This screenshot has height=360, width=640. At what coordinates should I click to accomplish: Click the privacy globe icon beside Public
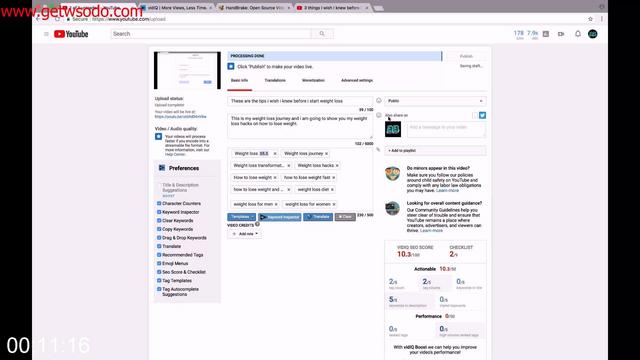point(379,100)
